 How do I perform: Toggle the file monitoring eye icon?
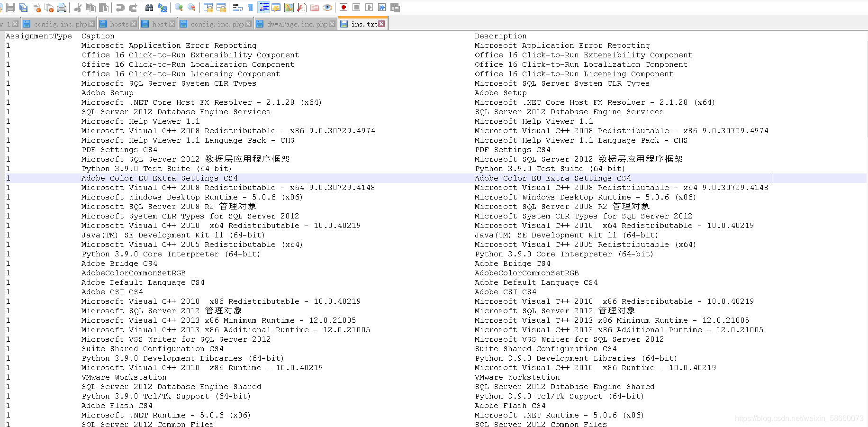pyautogui.click(x=327, y=8)
